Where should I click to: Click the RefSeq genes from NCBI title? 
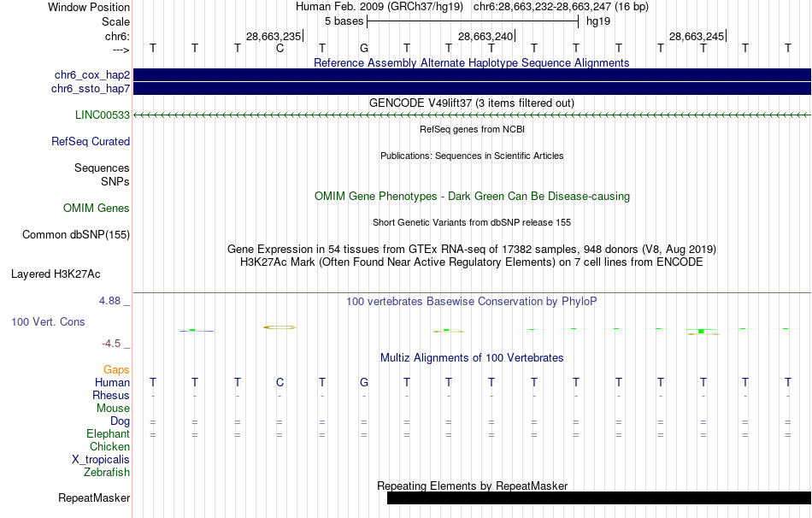tap(472, 130)
